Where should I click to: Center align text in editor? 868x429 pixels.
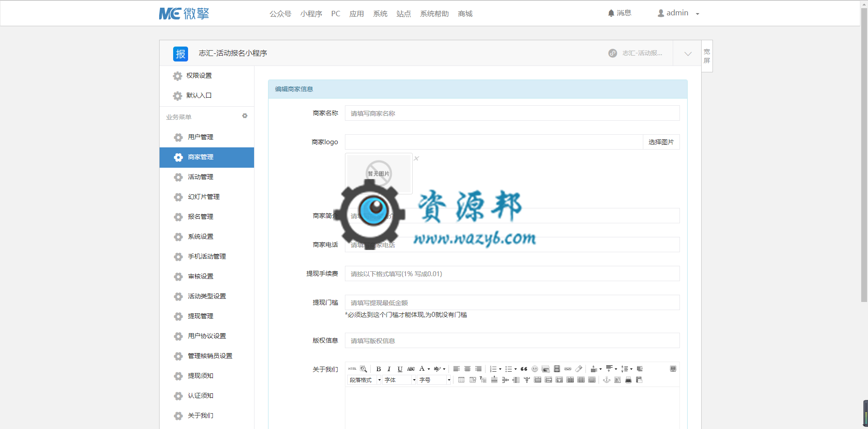coord(467,369)
